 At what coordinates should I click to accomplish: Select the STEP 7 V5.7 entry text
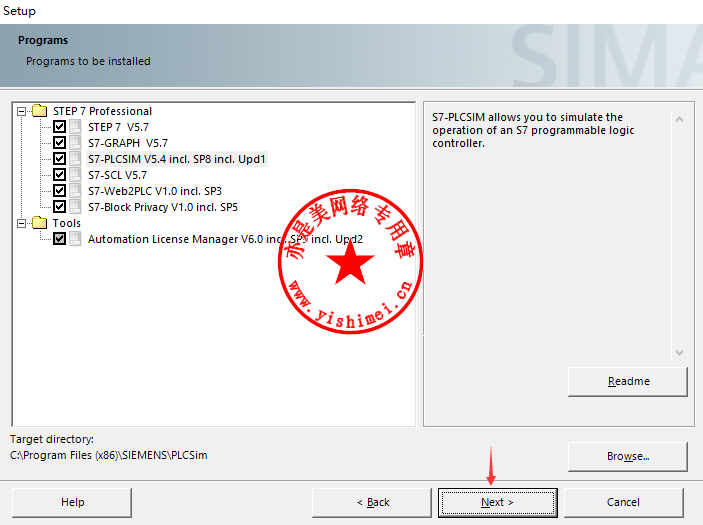[x=118, y=127]
